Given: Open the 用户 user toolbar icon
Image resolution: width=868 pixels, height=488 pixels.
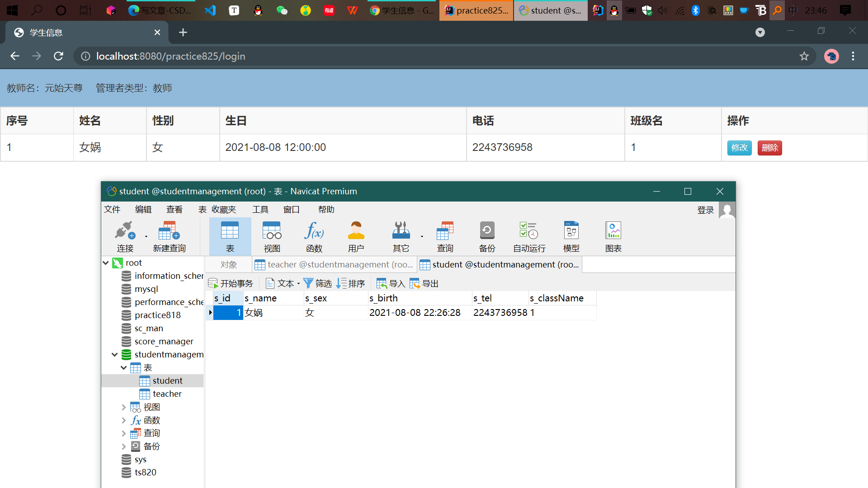Looking at the screenshot, I should (356, 236).
